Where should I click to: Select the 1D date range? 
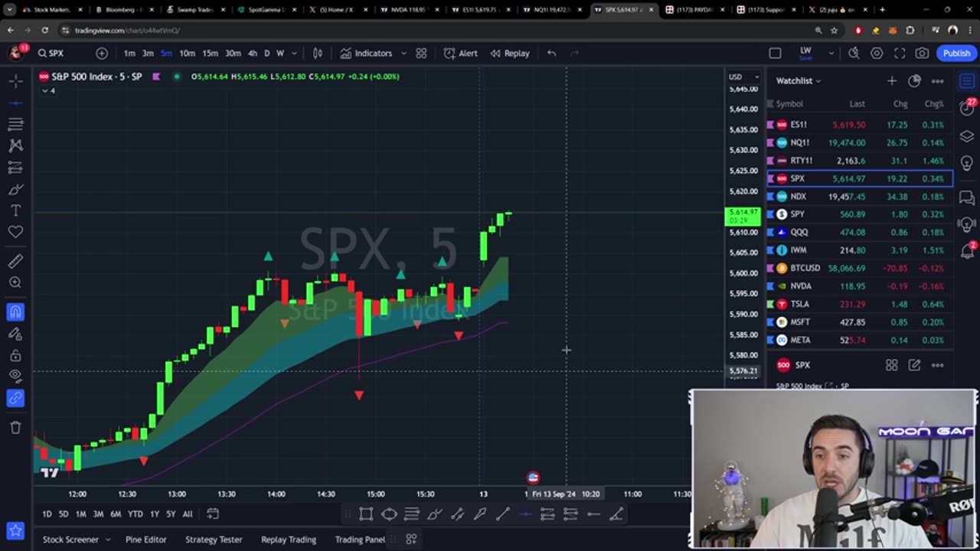(47, 514)
